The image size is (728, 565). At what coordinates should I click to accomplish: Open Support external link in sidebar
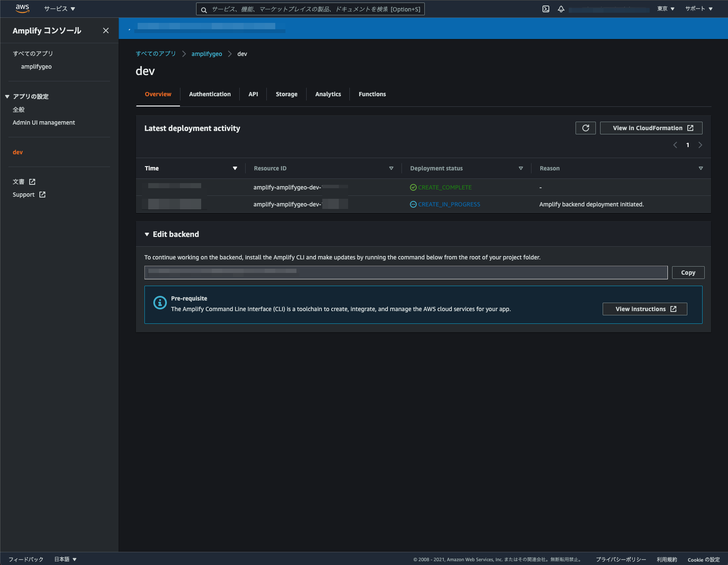click(29, 195)
